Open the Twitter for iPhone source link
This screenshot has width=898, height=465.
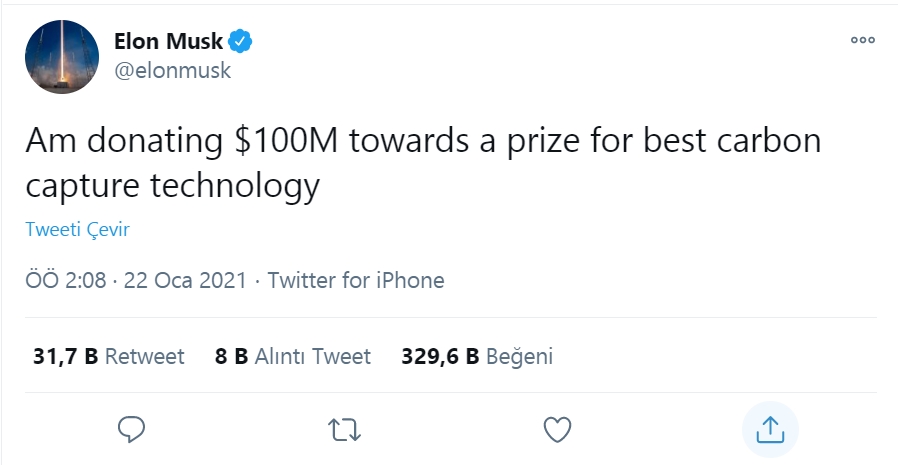coord(356,280)
